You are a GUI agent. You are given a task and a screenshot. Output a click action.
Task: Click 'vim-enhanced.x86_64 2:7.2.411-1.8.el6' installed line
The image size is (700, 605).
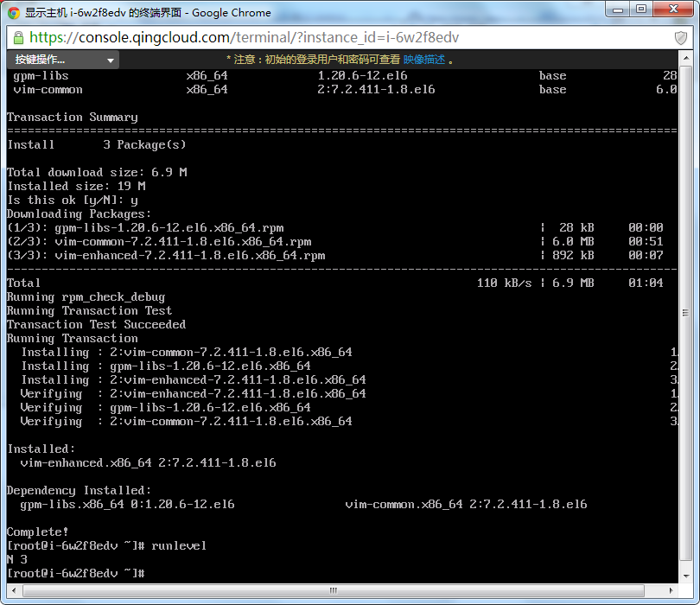[149, 463]
